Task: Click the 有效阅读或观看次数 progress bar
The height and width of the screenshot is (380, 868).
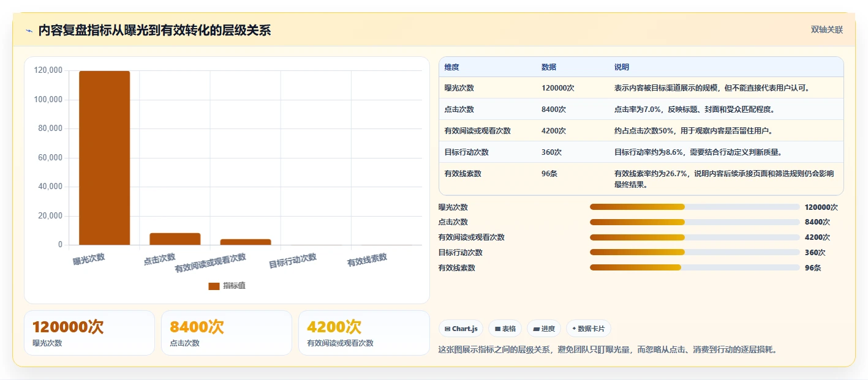Action: click(695, 237)
